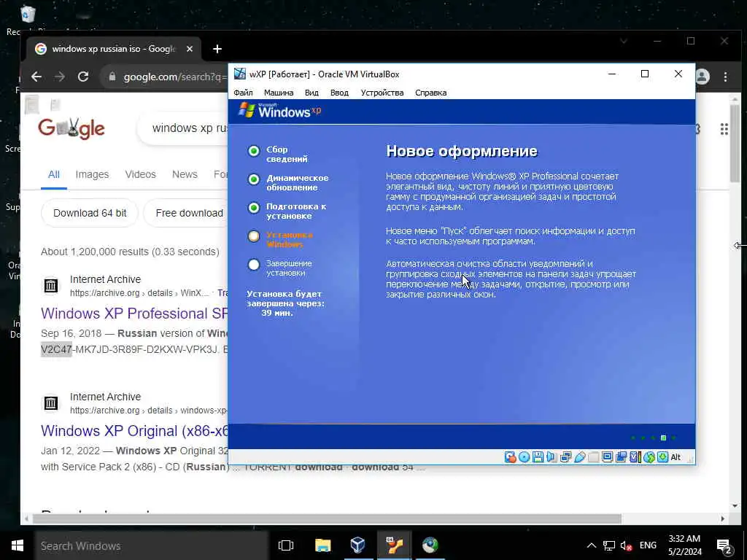This screenshot has width=747, height=560.
Task: Click the hard disk activity indicator in VirtualBox
Action: (510, 458)
